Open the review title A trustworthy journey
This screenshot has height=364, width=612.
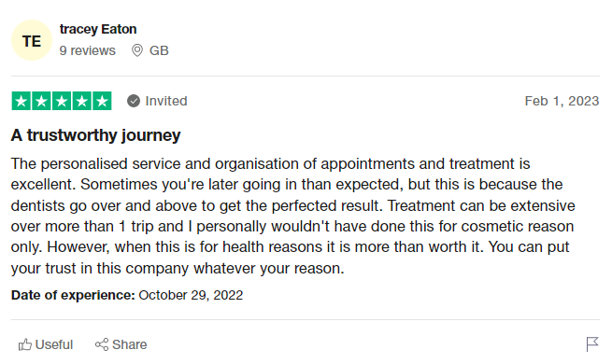pyautogui.click(x=95, y=135)
